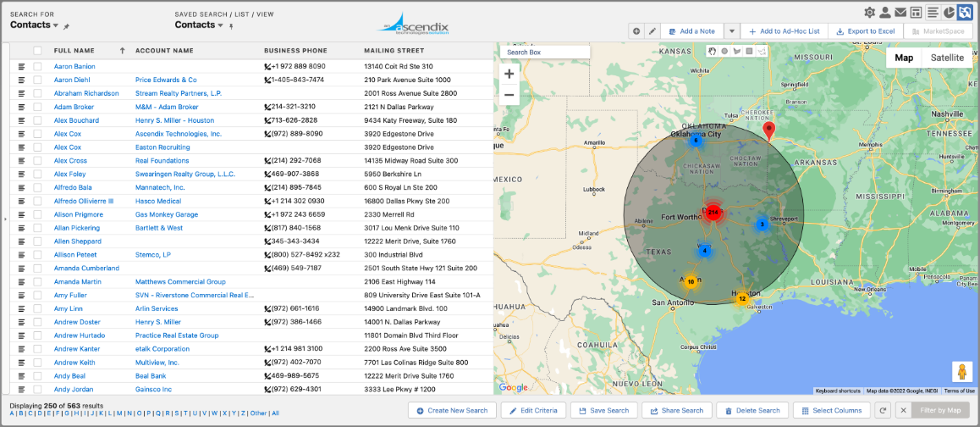Open Amanda Martin contact link
Viewport: 980px width, 427px height.
78,281
